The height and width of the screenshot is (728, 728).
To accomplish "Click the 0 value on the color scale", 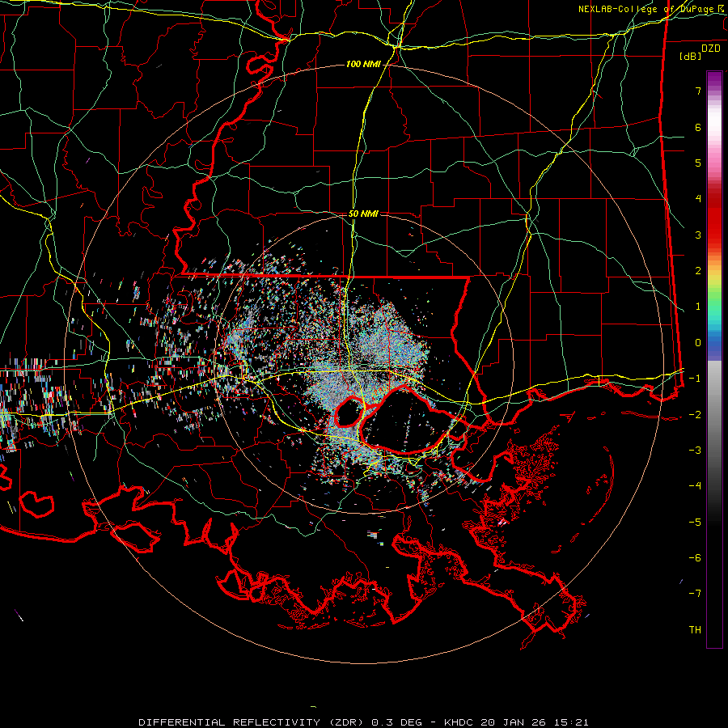I will 698,343.
